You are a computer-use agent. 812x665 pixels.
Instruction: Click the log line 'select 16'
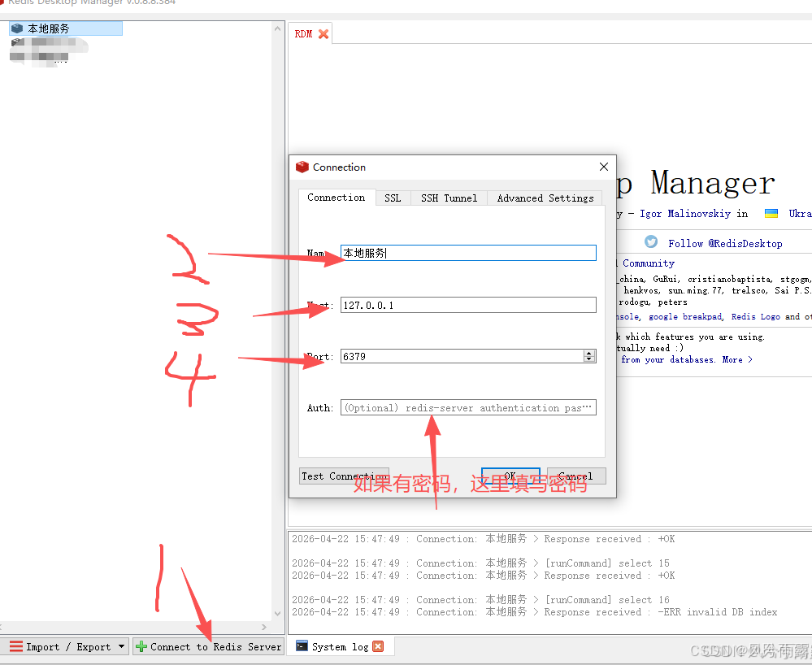click(480, 599)
